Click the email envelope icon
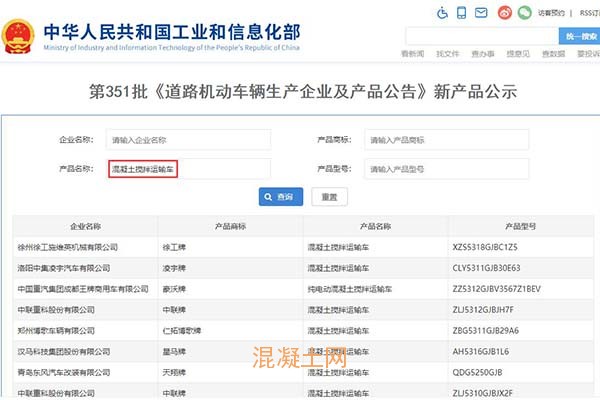 pyautogui.click(x=481, y=13)
